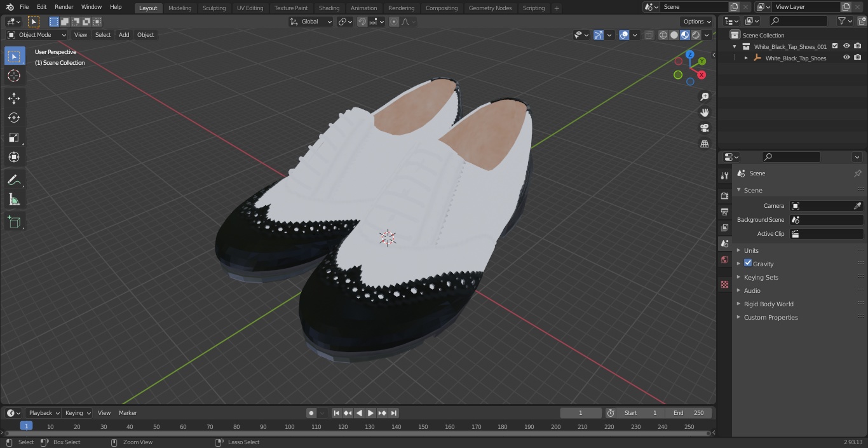Uncheck White_Black_Tap_Shoes_001 exclude checkbox
Viewport: 868px width, 448px height.
(835, 46)
